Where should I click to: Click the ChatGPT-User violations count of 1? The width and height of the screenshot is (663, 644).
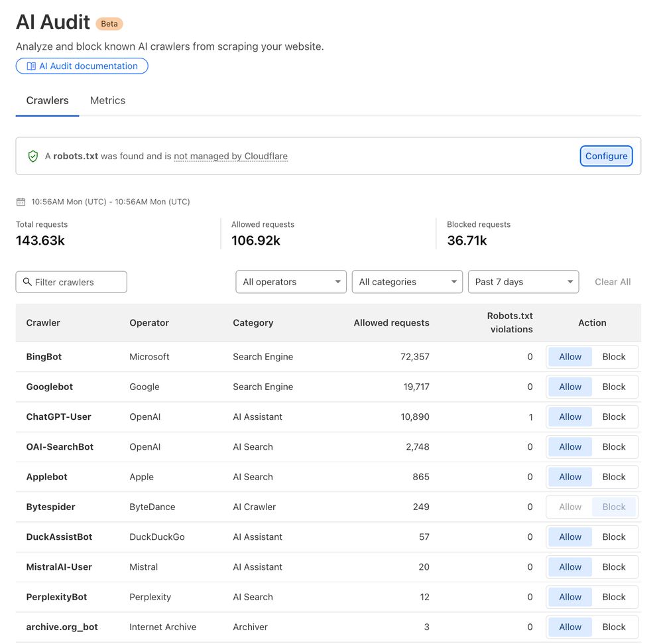pyautogui.click(x=530, y=417)
